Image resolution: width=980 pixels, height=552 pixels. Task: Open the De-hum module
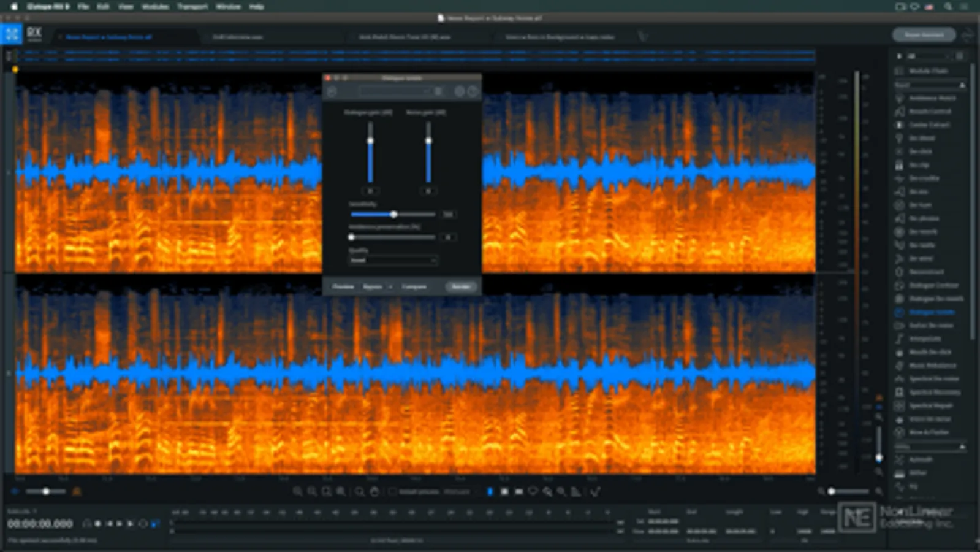[920, 205]
